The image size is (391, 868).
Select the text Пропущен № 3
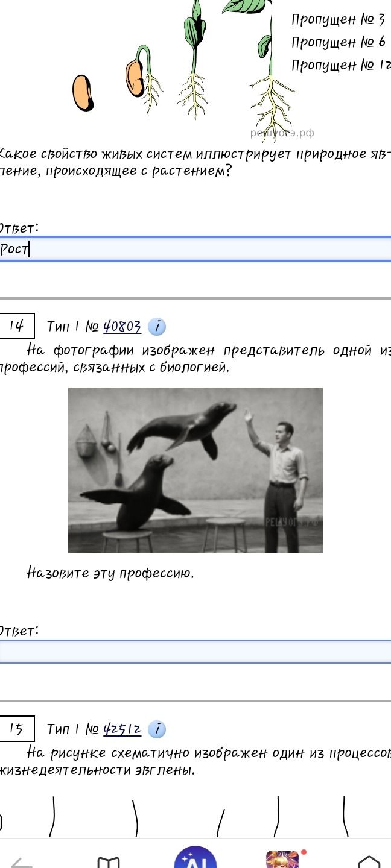pos(338,20)
